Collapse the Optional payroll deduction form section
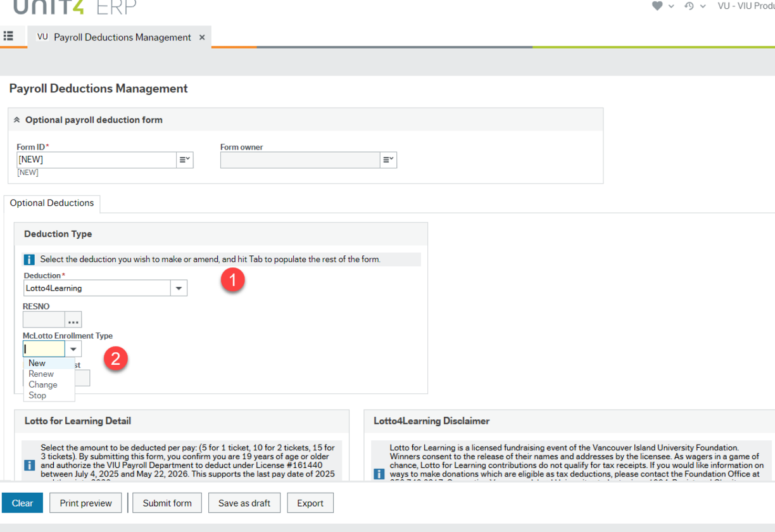This screenshot has height=532, width=775. (x=17, y=120)
